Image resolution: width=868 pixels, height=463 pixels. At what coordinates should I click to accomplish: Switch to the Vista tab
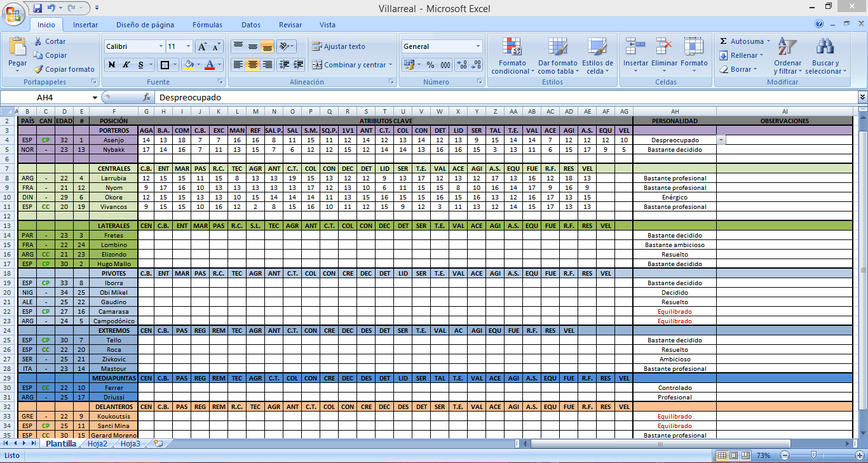(327, 25)
